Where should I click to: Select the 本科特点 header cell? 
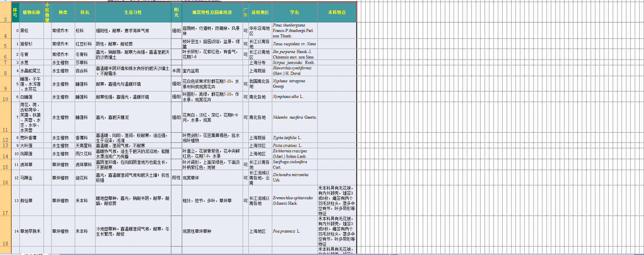[337, 12]
